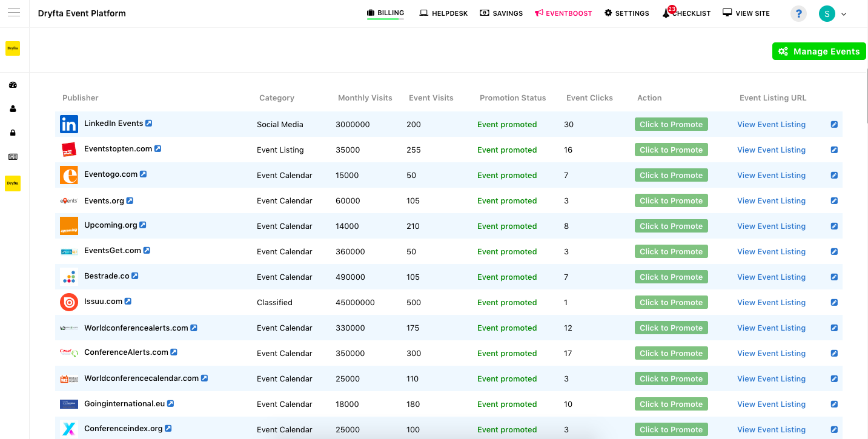Screen dimensions: 868x439
Task: Click to Promote on Upcoming.org
Action: click(671, 226)
